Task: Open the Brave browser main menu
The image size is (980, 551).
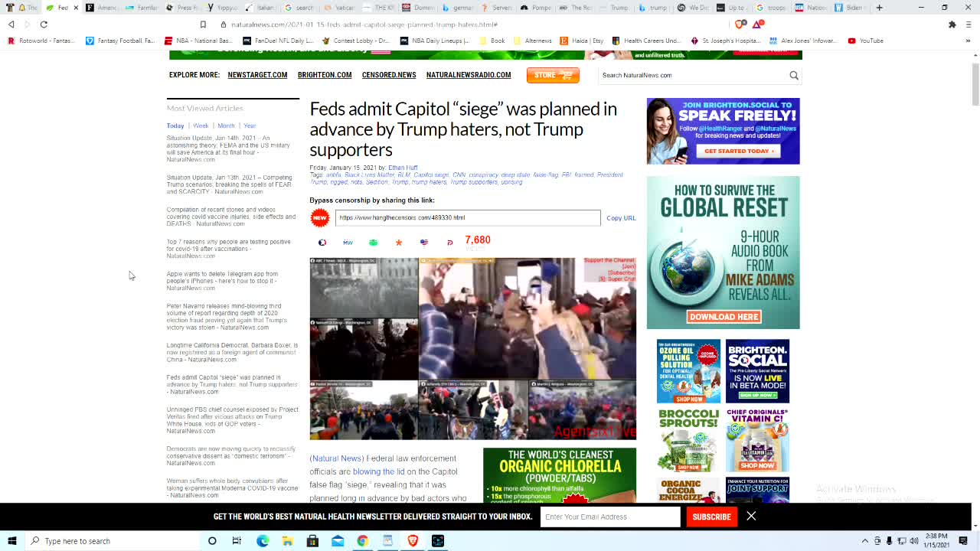Action: point(969,24)
